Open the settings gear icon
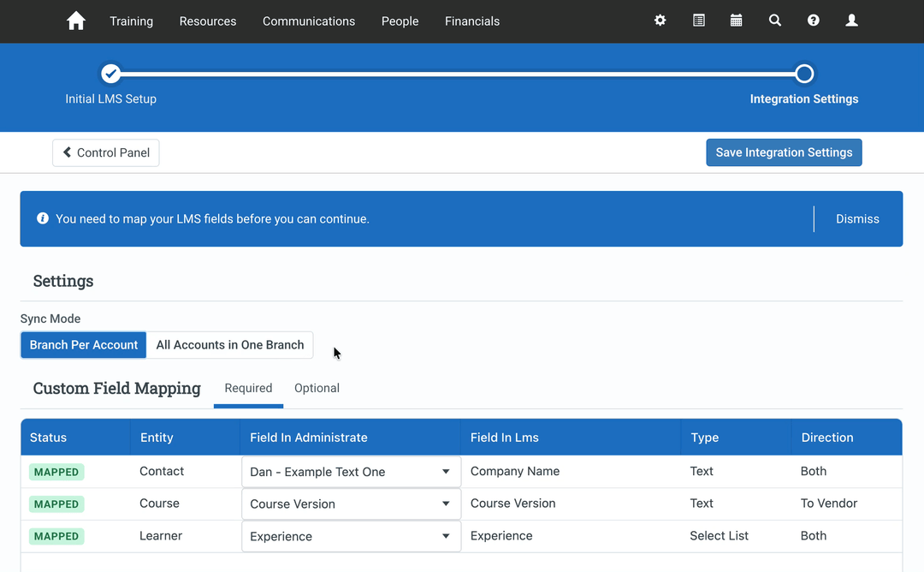The height and width of the screenshot is (572, 924). pos(660,21)
